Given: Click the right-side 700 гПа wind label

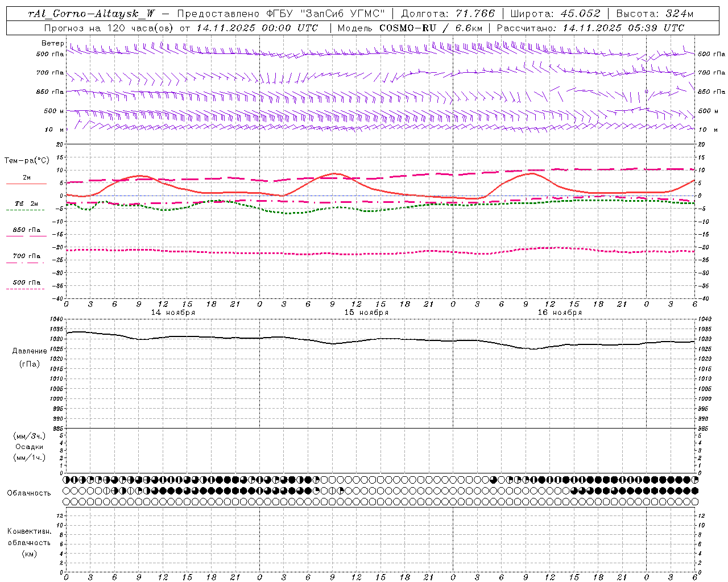Looking at the screenshot, I should point(712,73).
